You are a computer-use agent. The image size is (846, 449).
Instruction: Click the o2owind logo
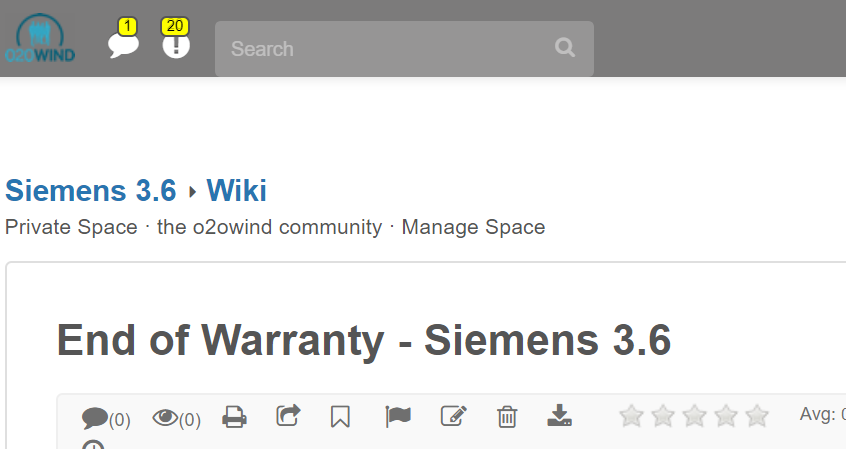(x=39, y=42)
